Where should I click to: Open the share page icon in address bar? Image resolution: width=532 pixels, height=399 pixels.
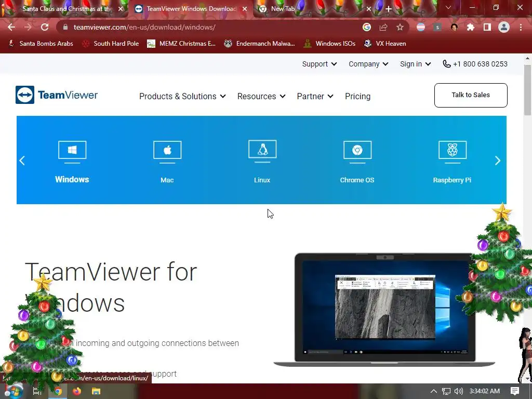pos(383,27)
